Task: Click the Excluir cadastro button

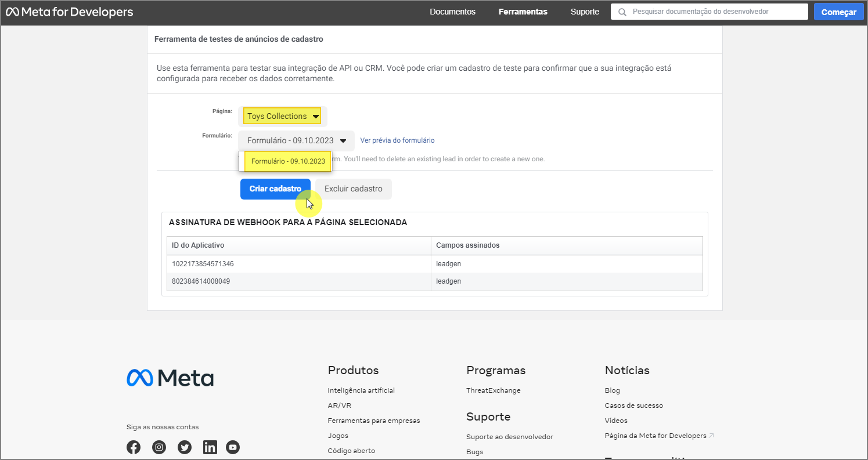Action: pos(353,189)
